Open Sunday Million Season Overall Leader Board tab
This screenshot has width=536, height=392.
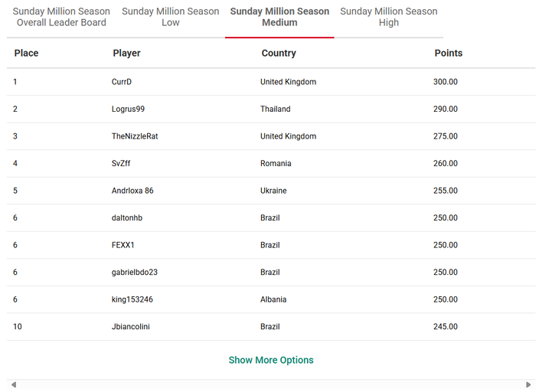coord(61,17)
